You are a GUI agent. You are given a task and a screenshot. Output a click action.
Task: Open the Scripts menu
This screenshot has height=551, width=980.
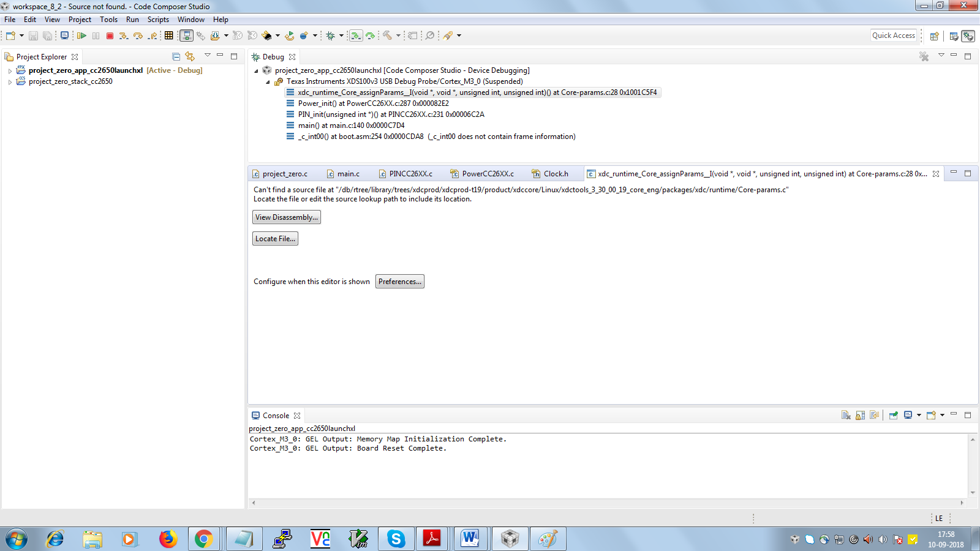click(158, 20)
